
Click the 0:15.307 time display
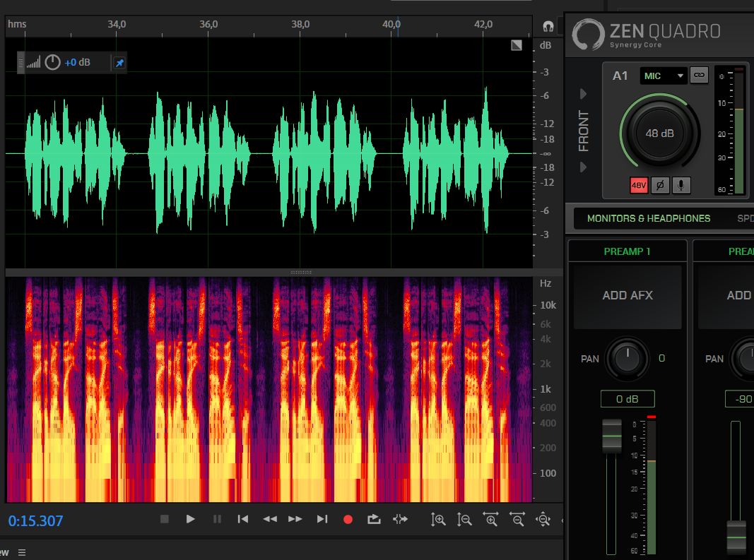coord(35,521)
